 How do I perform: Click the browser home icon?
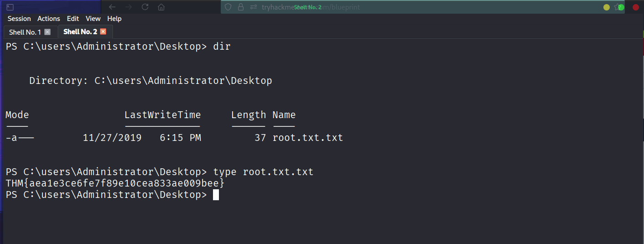tap(161, 7)
